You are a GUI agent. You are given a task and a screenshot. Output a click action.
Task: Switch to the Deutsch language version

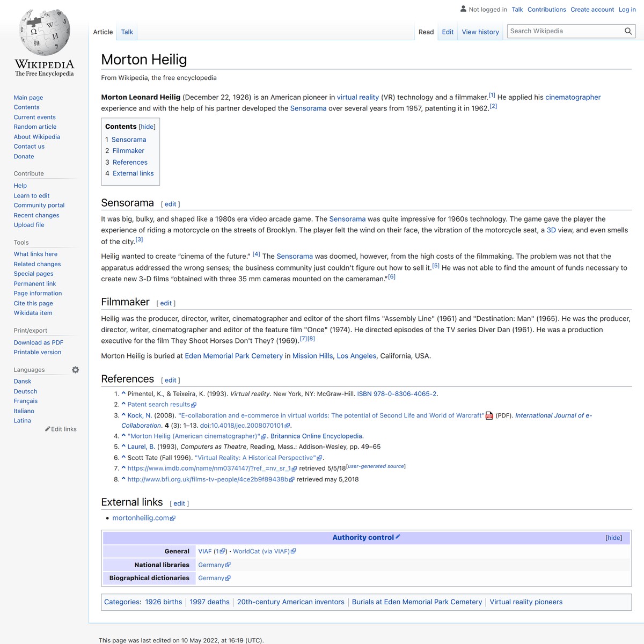[x=25, y=391]
